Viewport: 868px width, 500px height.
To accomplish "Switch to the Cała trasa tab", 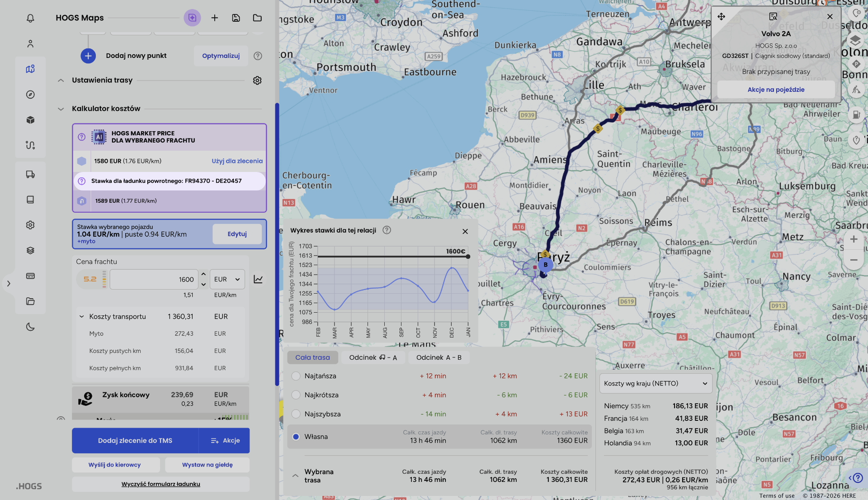I will pos(312,357).
